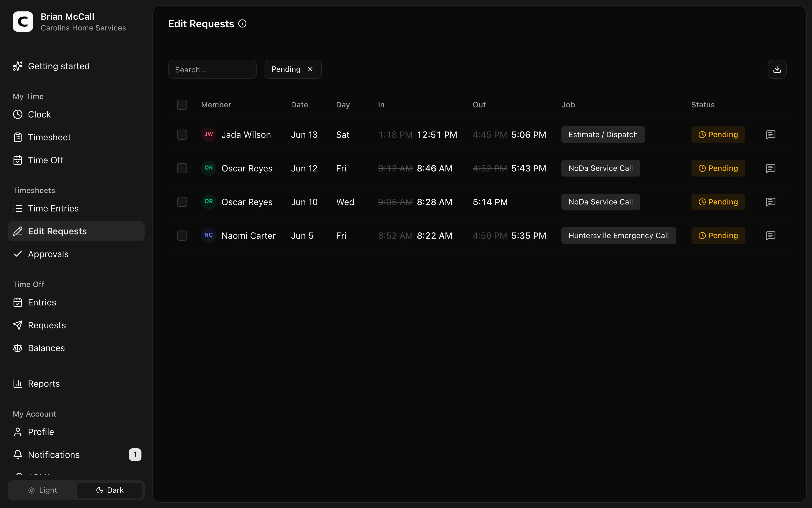Open the Reports page
This screenshot has width=812, height=508.
[x=76, y=384]
